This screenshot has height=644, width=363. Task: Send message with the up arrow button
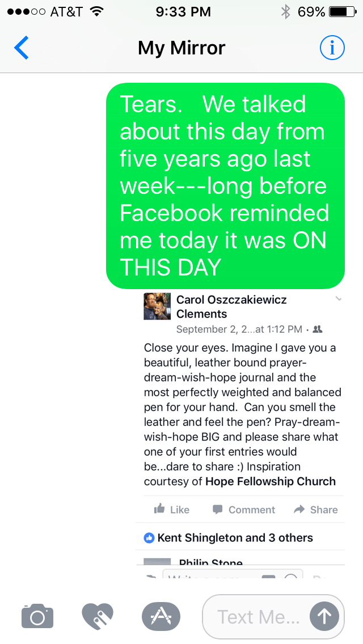pyautogui.click(x=324, y=616)
